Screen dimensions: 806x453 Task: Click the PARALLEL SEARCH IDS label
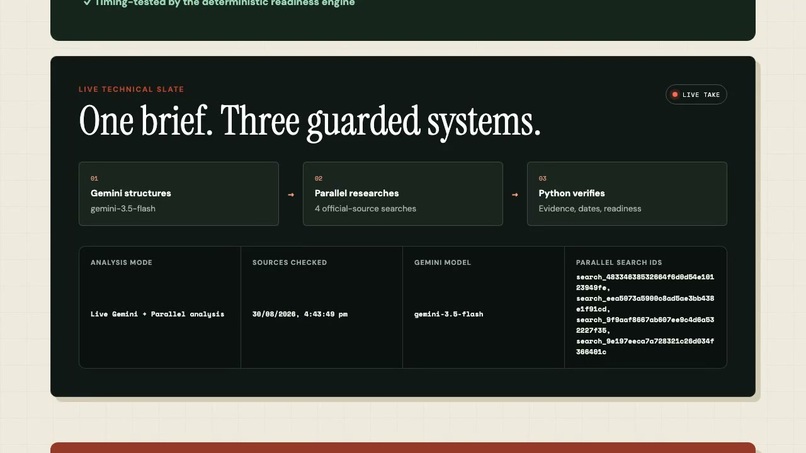tap(619, 262)
